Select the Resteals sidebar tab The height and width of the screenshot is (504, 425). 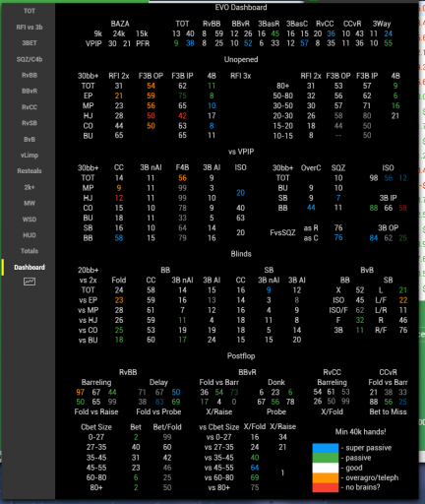(x=30, y=171)
